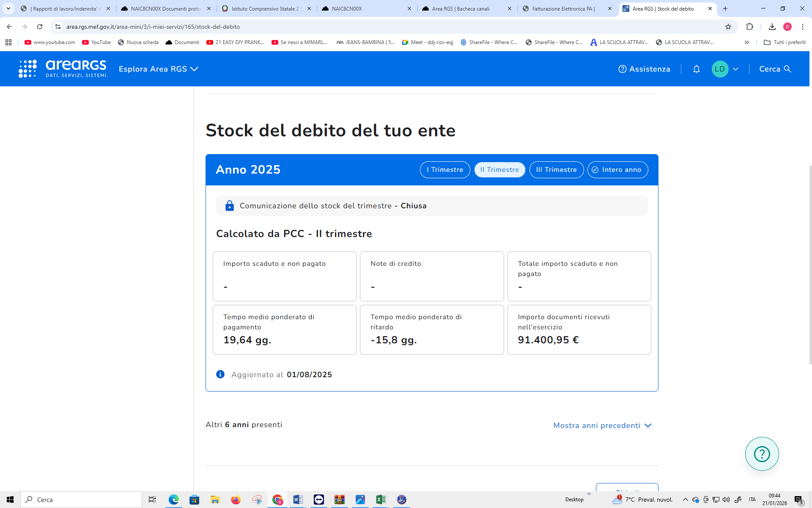Switch to Fatturazione Elettronica PA tab
The height and width of the screenshot is (508, 812).
tap(563, 8)
